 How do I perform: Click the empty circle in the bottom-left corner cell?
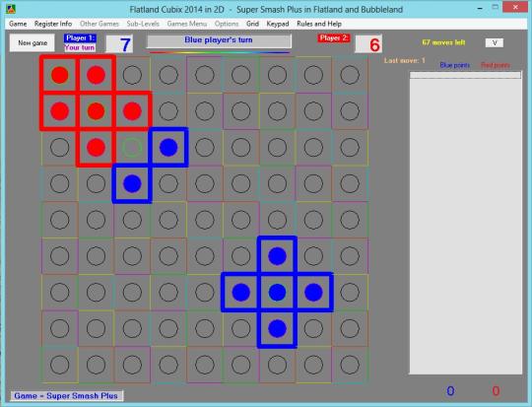click(x=60, y=365)
